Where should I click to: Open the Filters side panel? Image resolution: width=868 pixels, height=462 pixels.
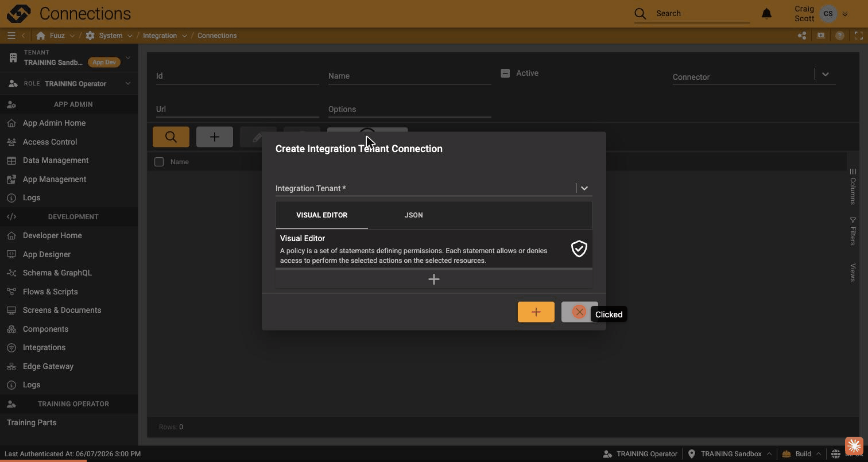point(853,231)
